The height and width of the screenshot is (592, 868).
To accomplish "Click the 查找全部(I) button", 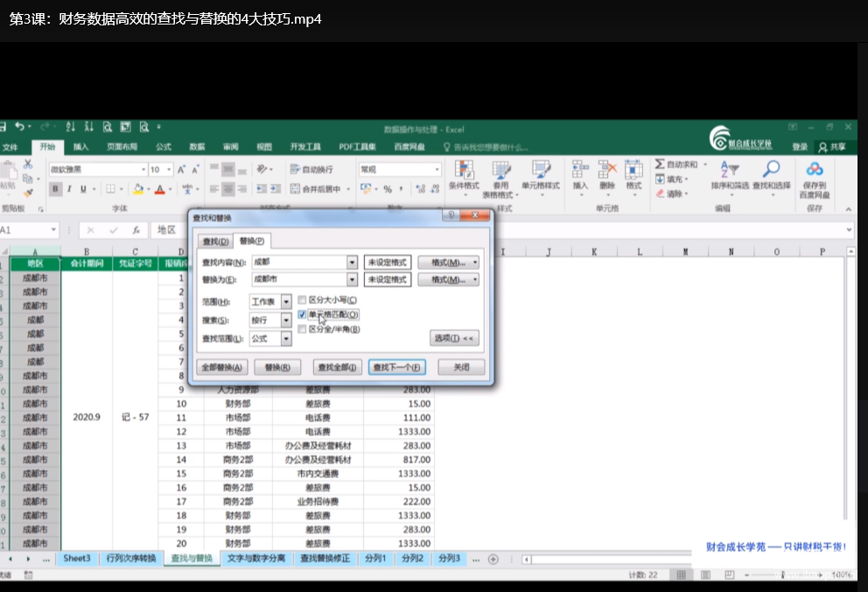I will 337,367.
